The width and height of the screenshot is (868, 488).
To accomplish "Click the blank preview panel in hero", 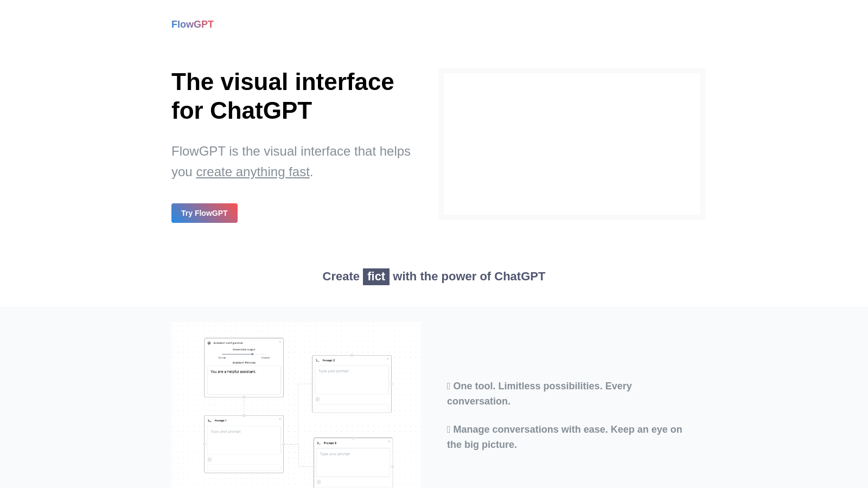I will [571, 144].
